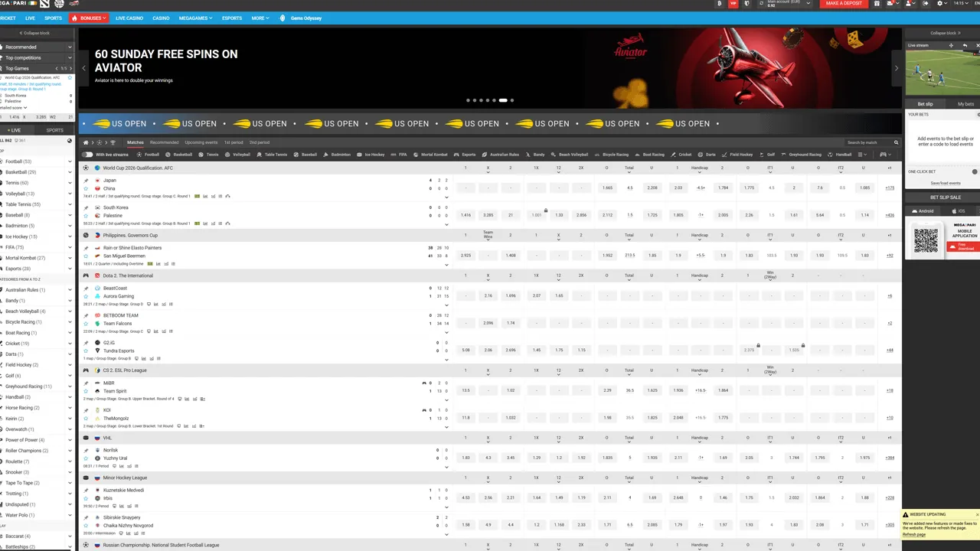Filter matches by Cricket
The height and width of the screenshot is (551, 980).
681,155
